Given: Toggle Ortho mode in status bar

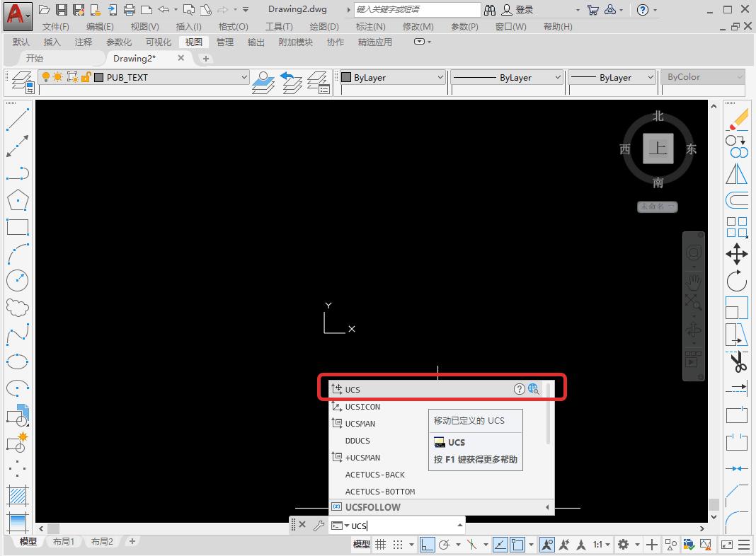Looking at the screenshot, I should 427,545.
